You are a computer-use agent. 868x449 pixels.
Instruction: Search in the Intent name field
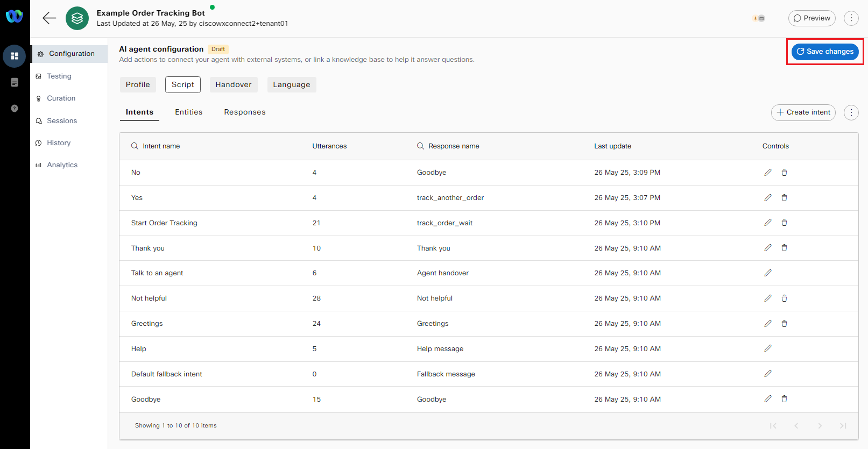161,146
